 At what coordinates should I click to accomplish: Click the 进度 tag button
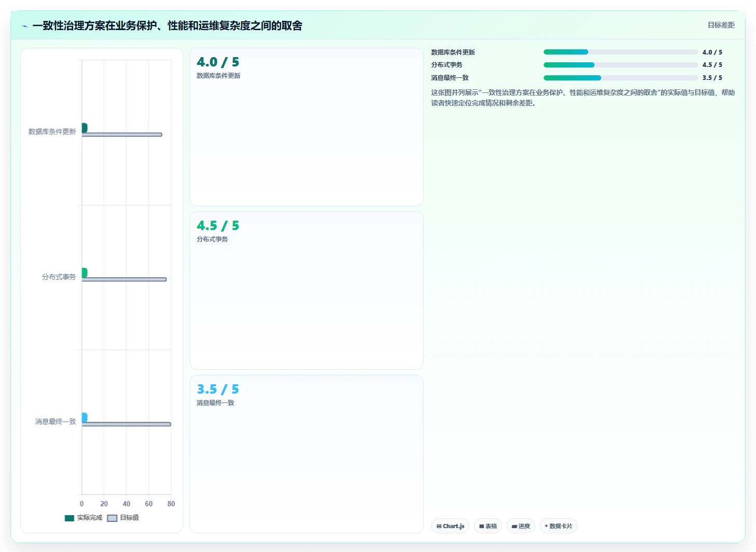point(521,526)
